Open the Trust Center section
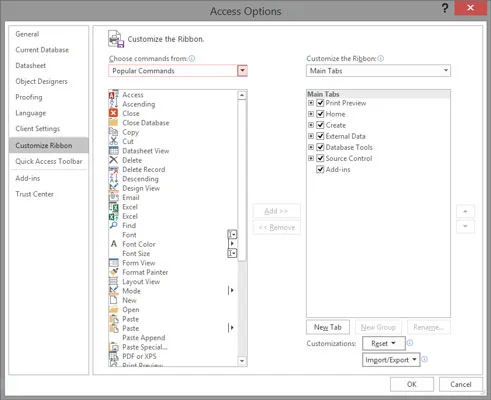The image size is (491, 400). tap(34, 194)
